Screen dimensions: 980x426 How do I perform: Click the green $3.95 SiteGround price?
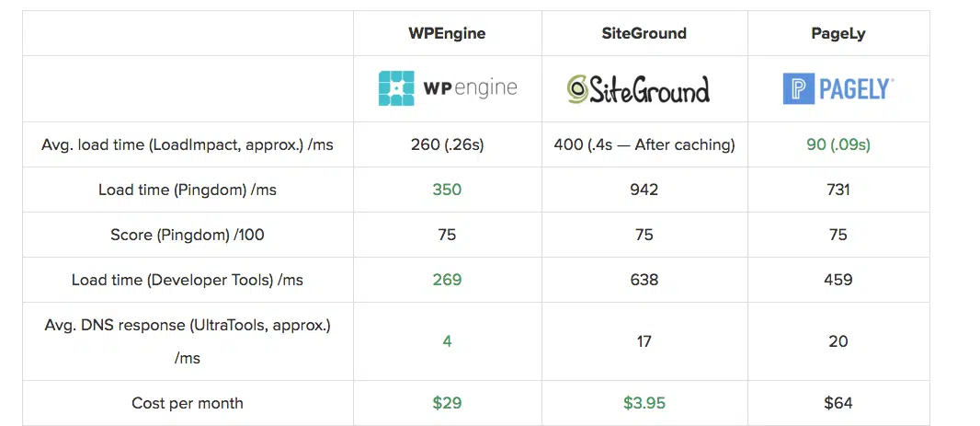coord(644,403)
